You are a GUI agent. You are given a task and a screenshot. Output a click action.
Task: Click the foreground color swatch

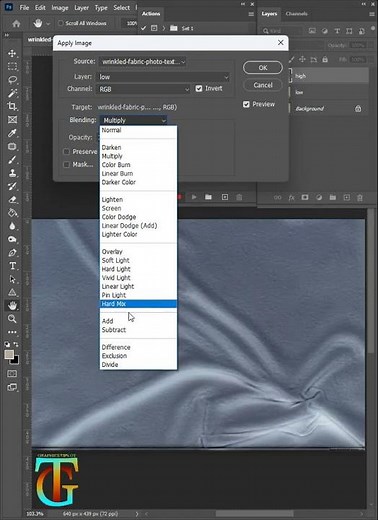point(9,354)
